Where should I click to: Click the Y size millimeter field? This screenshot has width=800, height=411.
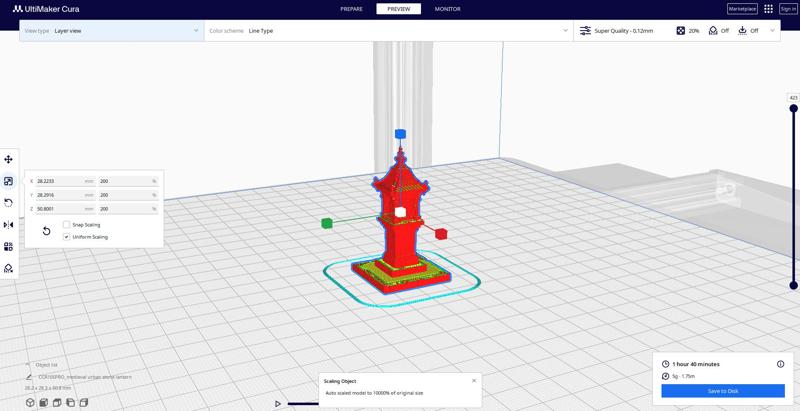coord(66,195)
